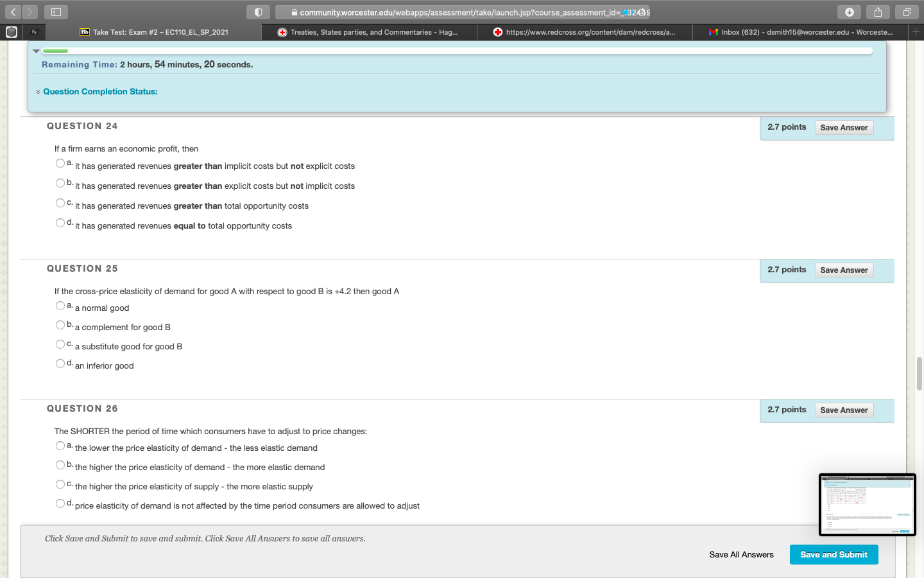Click Save Answer for Question 25

tap(844, 270)
